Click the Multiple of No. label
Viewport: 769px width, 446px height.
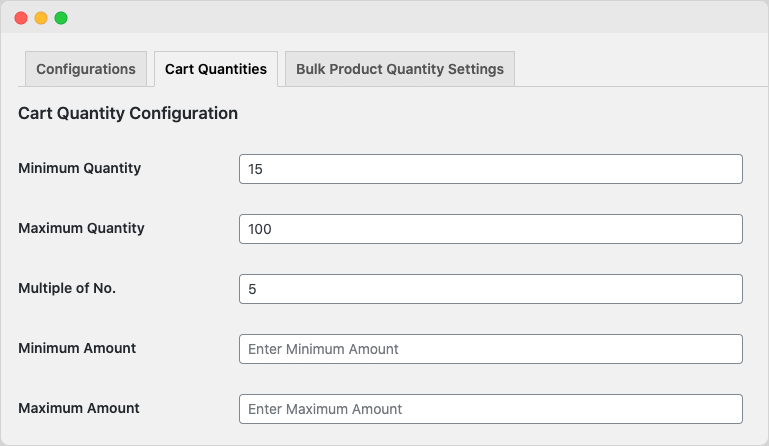pos(67,288)
